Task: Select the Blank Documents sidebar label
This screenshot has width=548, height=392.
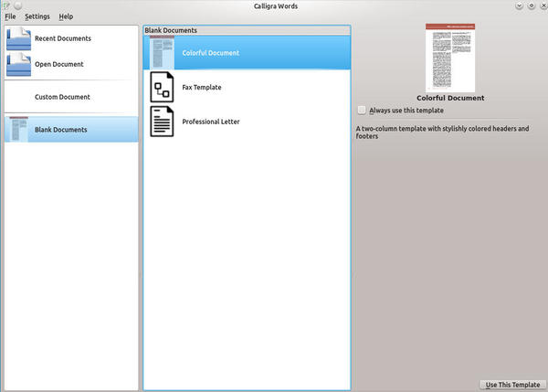Action: point(61,130)
